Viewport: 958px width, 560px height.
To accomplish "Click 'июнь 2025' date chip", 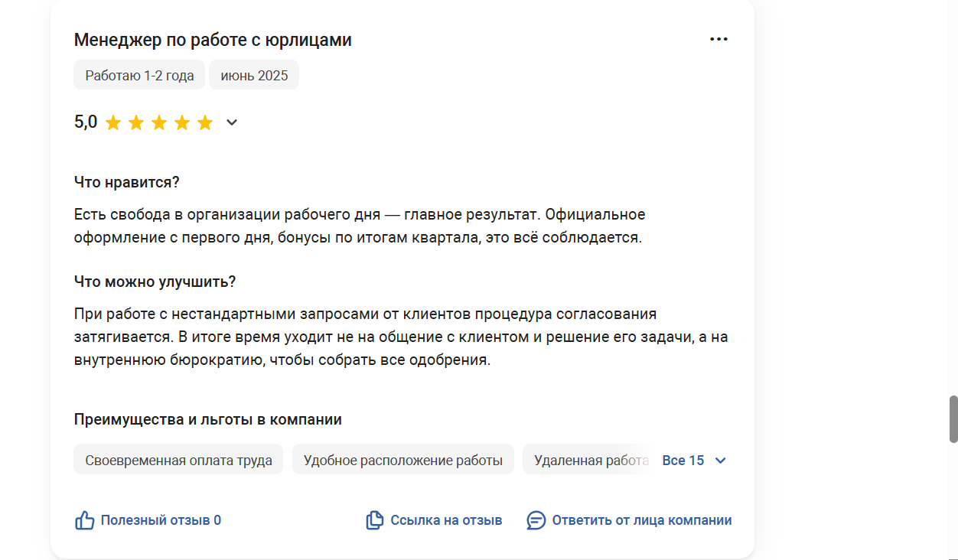I will pyautogui.click(x=254, y=75).
